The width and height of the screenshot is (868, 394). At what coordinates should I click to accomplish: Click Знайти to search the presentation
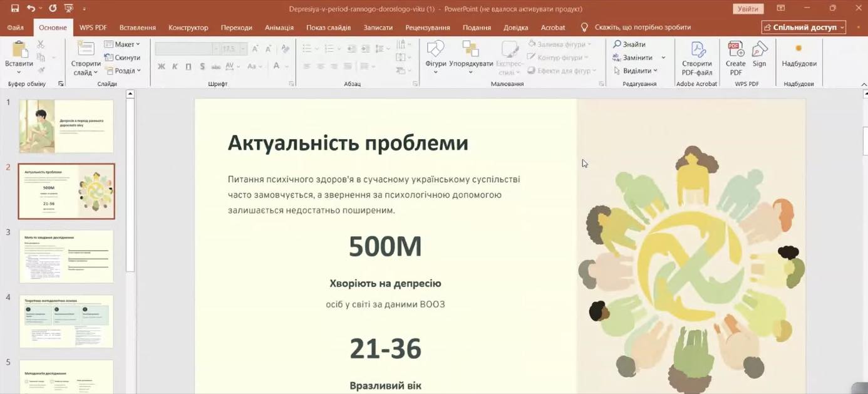[629, 44]
